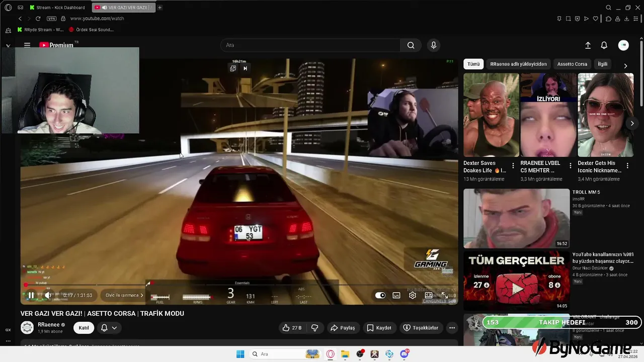Toggle the browser VPN badge
644x362 pixels.
51,19
